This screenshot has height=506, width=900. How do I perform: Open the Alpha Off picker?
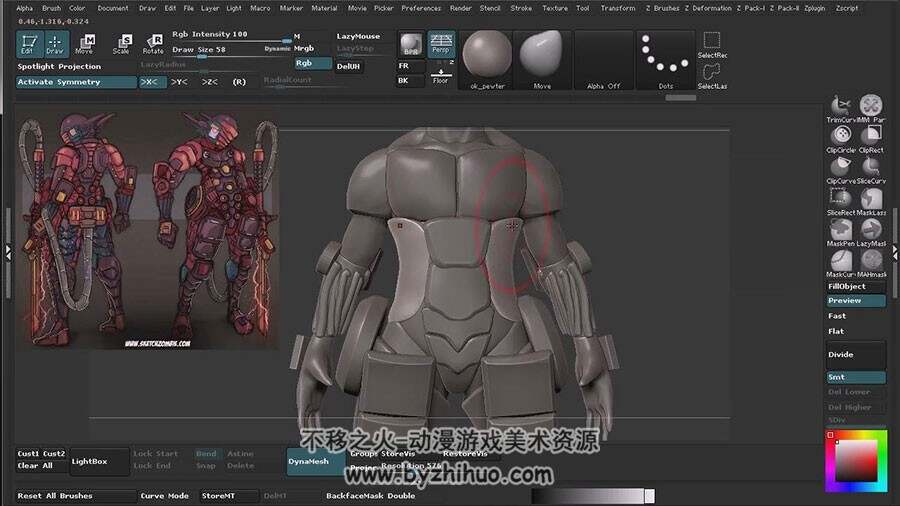point(603,60)
